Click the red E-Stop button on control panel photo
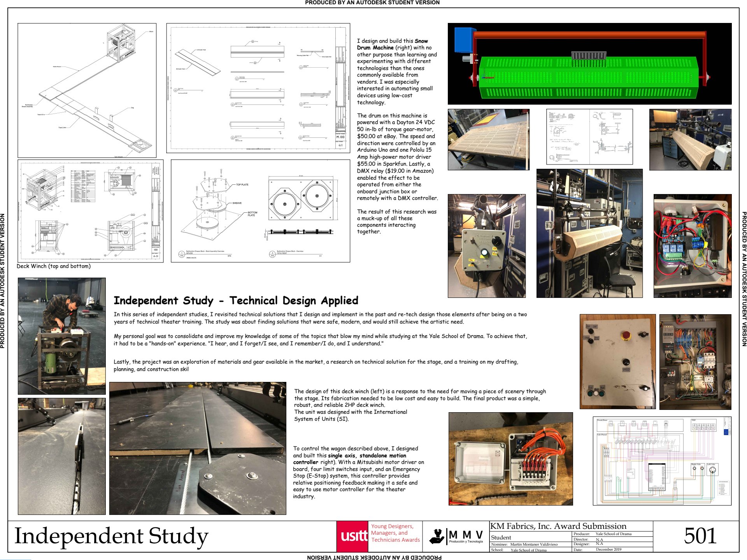747x560 pixels. 626,335
